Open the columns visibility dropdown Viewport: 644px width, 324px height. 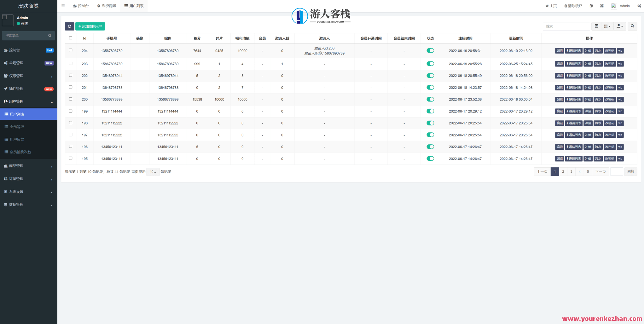point(607,26)
